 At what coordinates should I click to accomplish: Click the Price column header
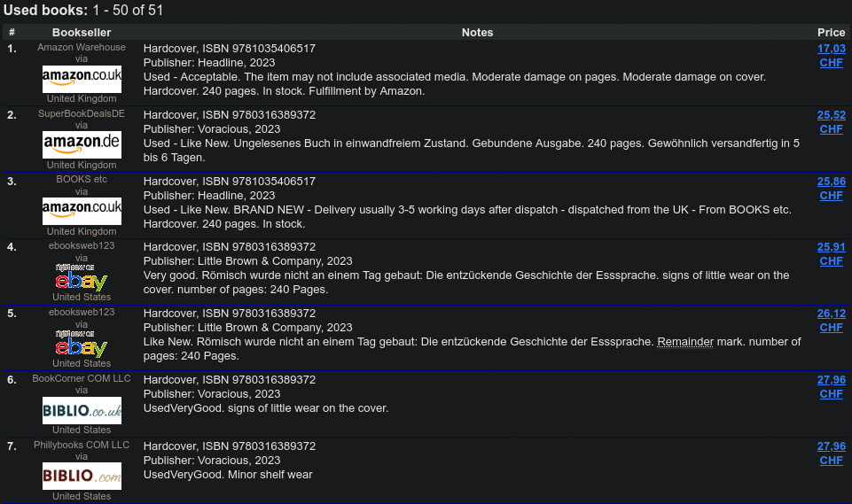(831, 33)
